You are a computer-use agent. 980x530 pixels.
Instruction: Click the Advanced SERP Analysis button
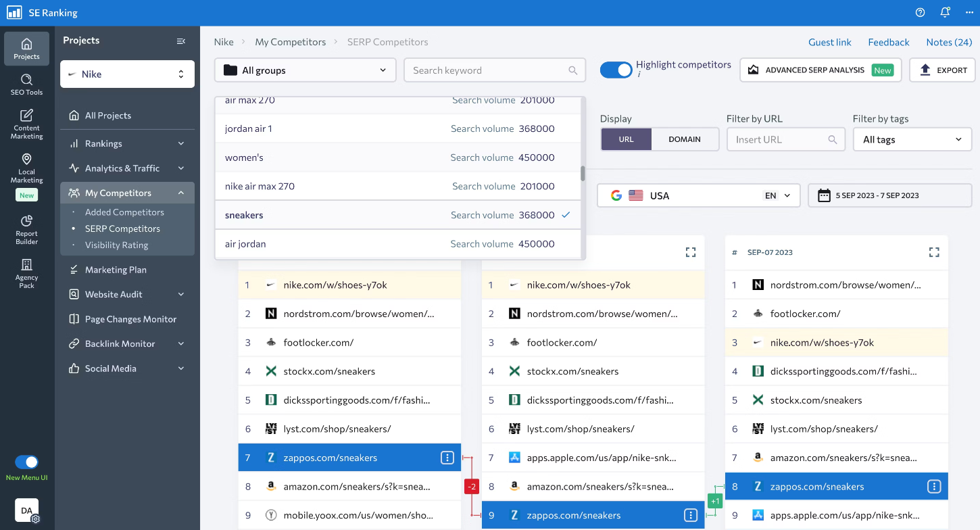[820, 70]
